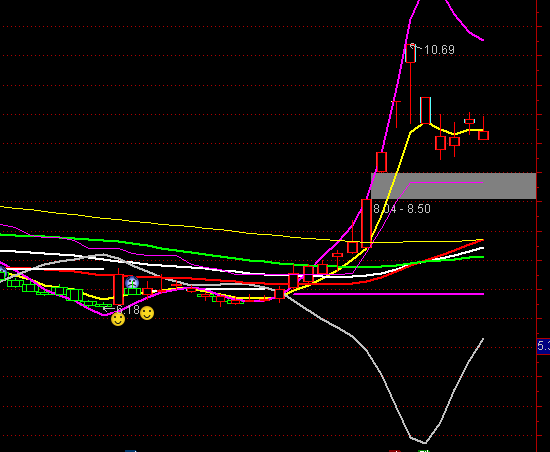The image size is (550, 452).
Task: Select the 6.18 low price label
Action: click(x=127, y=310)
